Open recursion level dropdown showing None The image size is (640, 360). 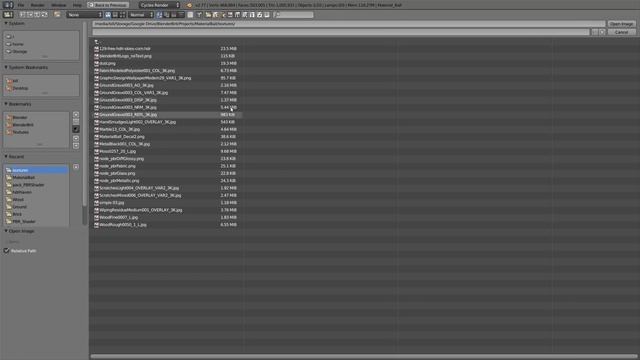[x=84, y=15]
